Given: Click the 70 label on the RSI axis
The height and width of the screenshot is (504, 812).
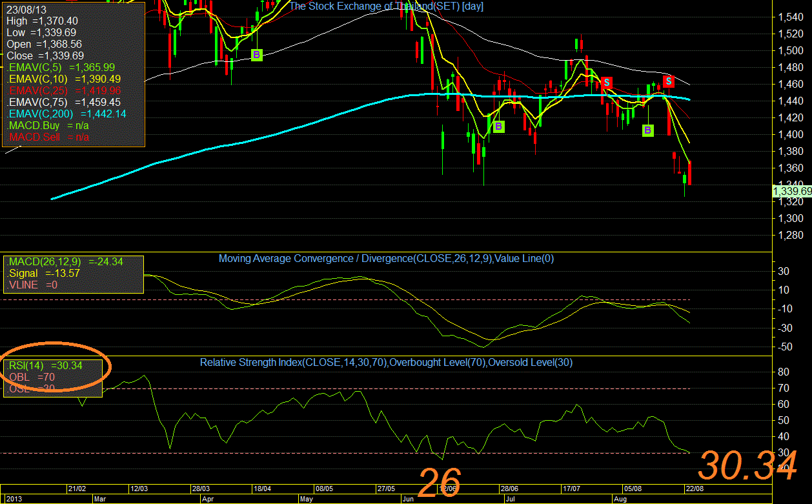Looking at the screenshot, I should click(783, 388).
